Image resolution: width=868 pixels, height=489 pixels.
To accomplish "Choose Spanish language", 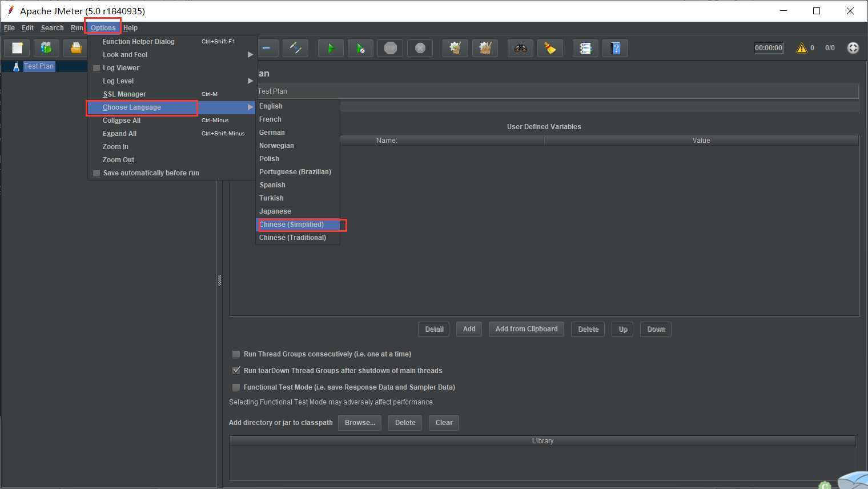I will [298, 185].
